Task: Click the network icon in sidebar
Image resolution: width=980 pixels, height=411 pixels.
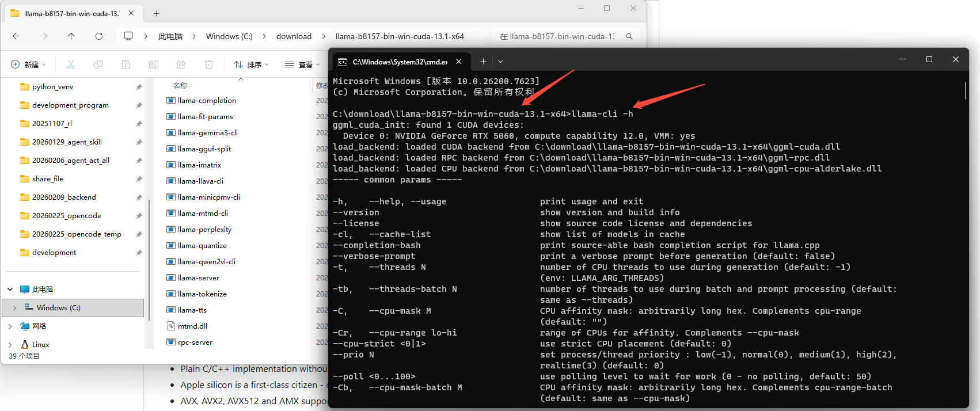Action: (x=25, y=326)
